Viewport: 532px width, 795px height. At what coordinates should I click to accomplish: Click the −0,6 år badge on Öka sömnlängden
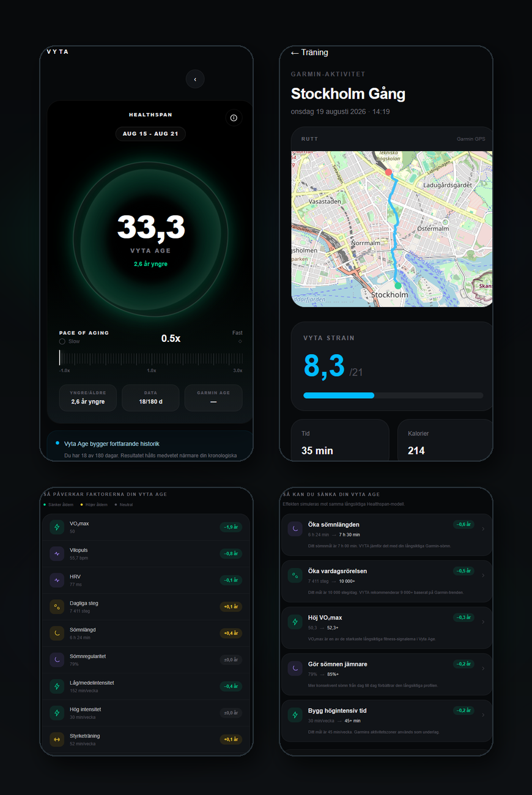[464, 524]
